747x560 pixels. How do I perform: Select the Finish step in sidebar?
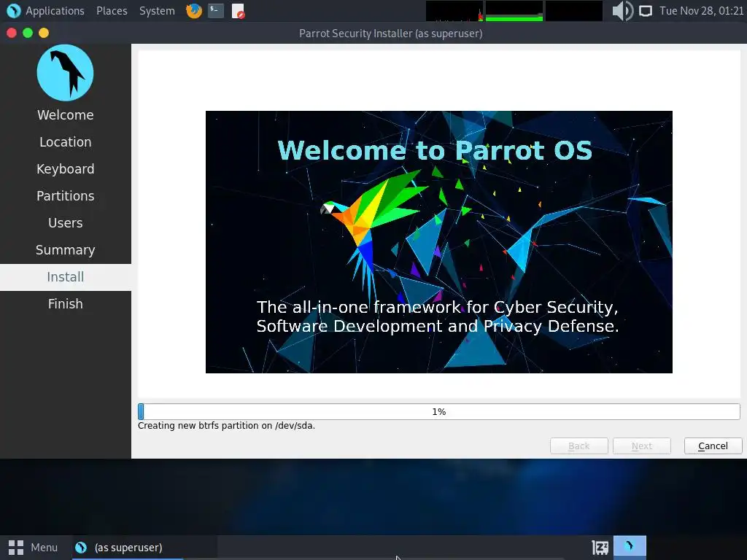[x=65, y=304]
